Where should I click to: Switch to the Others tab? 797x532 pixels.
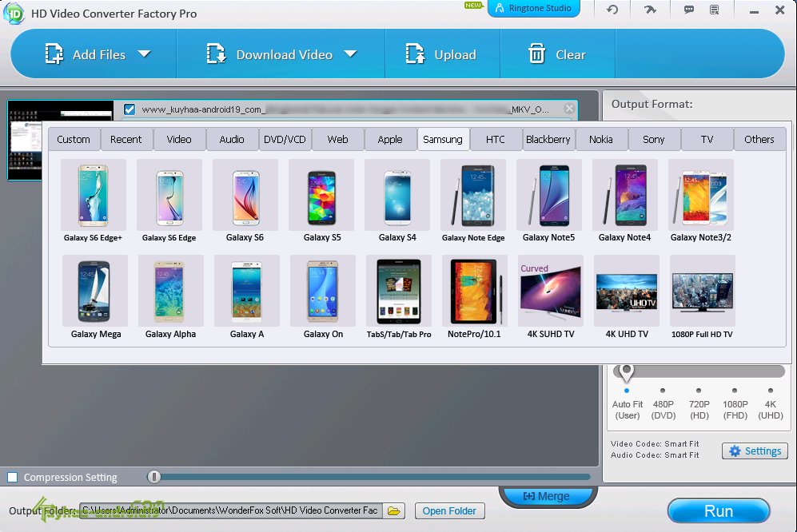(x=759, y=139)
